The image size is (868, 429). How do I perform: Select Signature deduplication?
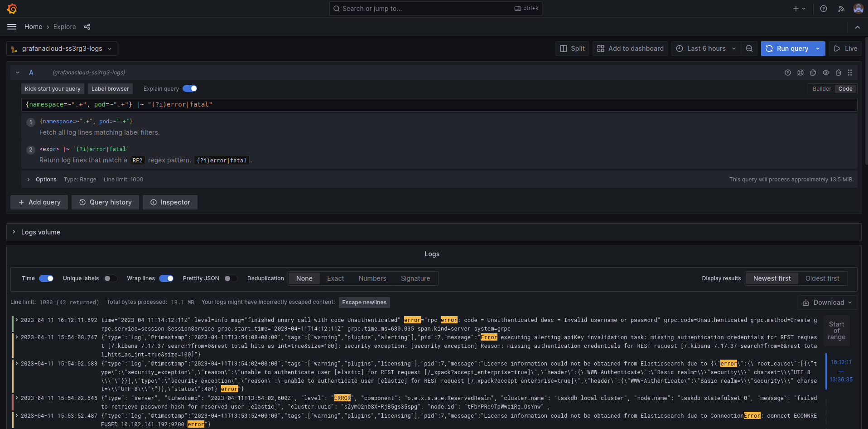tap(415, 278)
